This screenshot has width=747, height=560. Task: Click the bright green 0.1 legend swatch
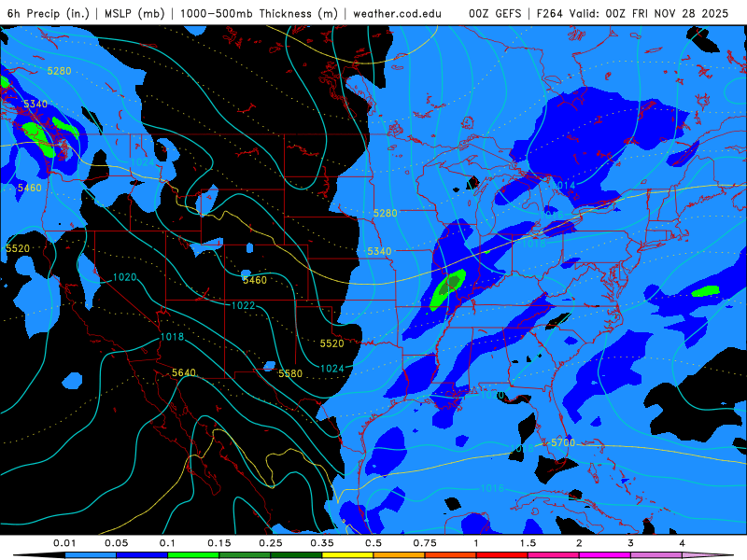pyautogui.click(x=193, y=555)
